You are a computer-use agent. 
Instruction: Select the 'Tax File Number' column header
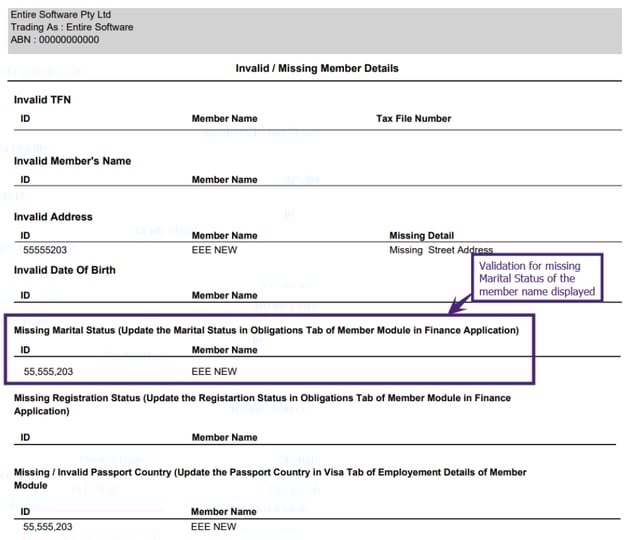pyautogui.click(x=413, y=119)
